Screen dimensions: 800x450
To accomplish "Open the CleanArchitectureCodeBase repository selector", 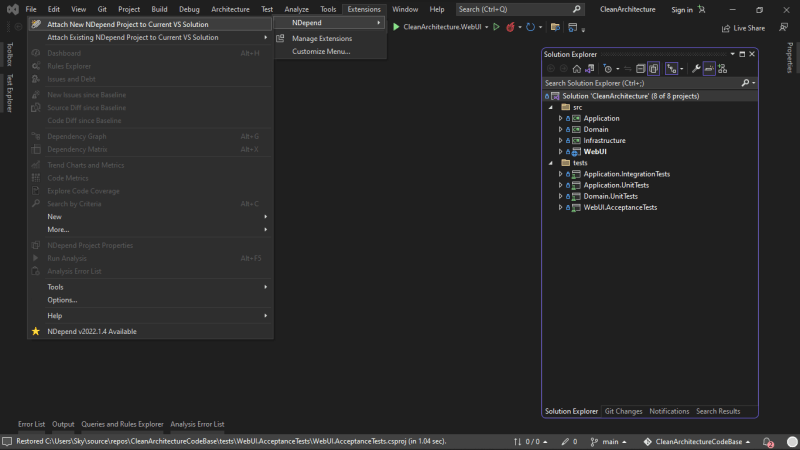I will pyautogui.click(x=696, y=442).
